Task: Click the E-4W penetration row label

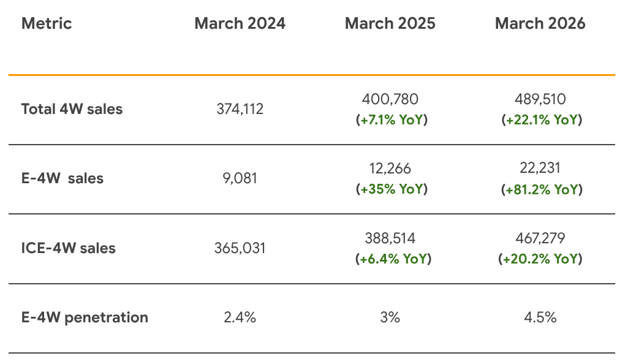Action: [85, 317]
